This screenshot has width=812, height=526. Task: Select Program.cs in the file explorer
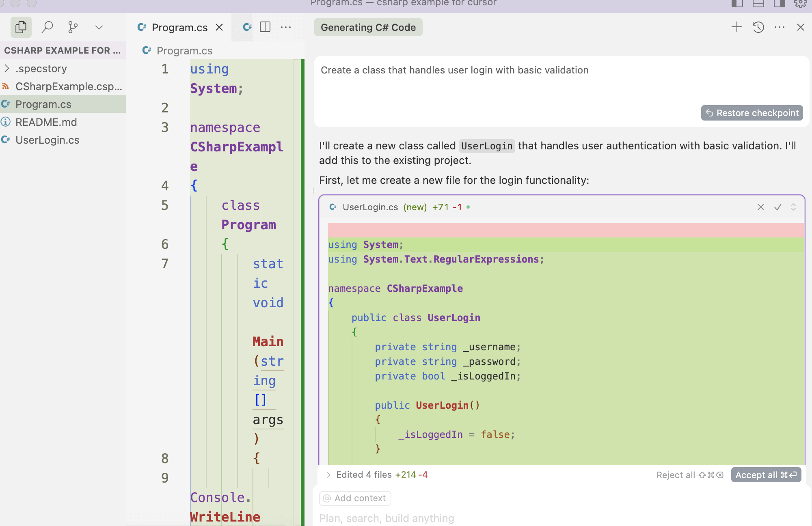63,104
